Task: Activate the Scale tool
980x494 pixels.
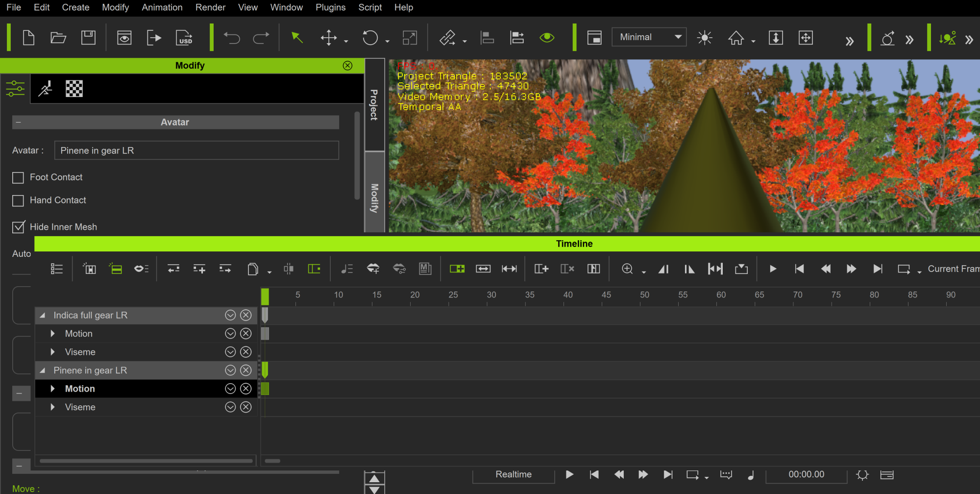Action: point(410,38)
